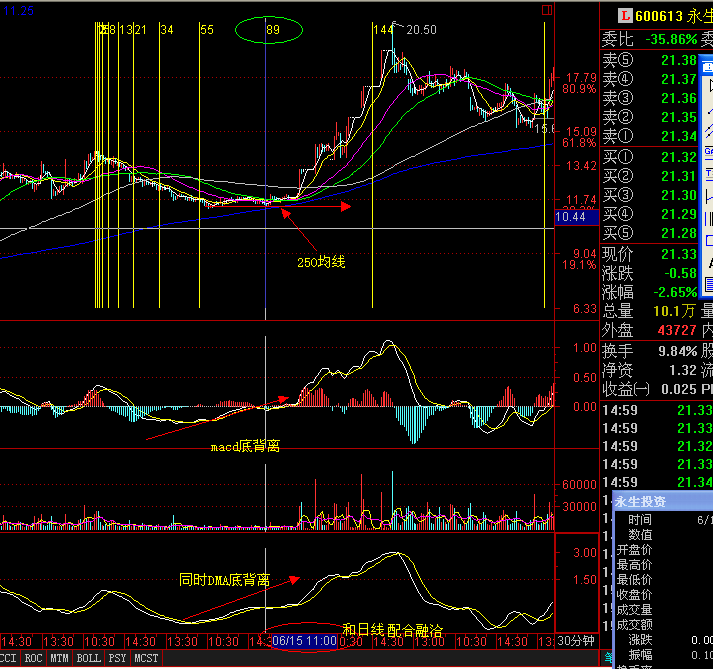Select the PSY indicator tab
Image resolution: width=713 pixels, height=669 pixels.
pos(117,658)
